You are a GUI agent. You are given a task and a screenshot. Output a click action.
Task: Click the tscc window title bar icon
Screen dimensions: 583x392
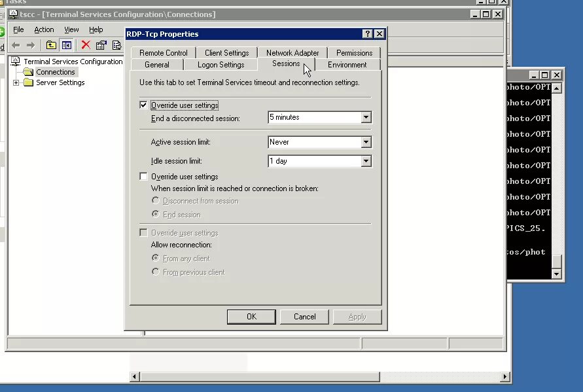point(13,14)
